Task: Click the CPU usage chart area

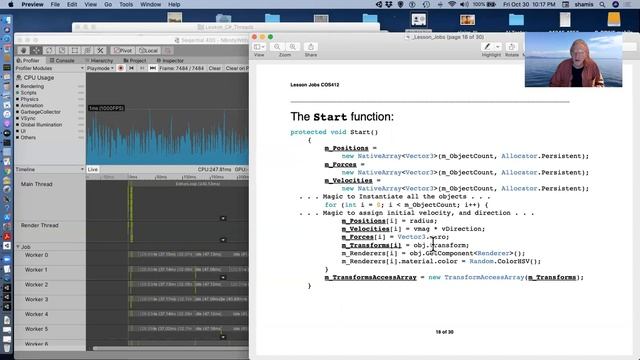Action: [x=167, y=119]
